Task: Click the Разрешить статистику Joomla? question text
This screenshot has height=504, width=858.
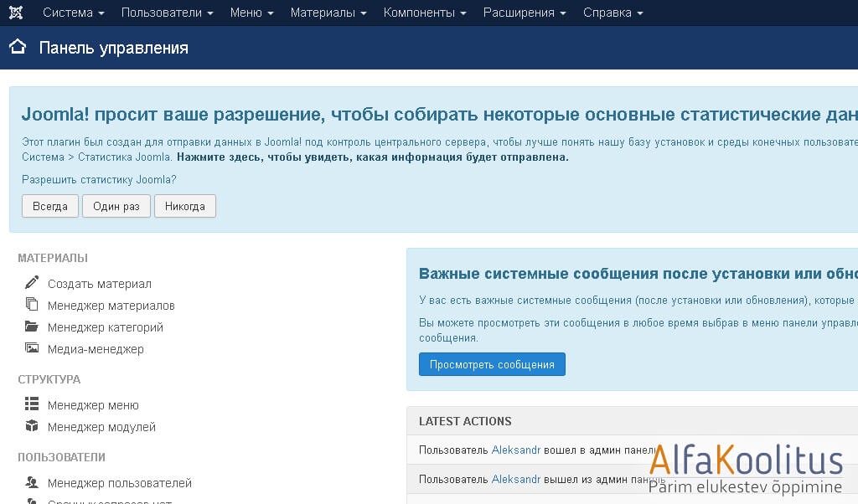Action: pyautogui.click(x=99, y=180)
